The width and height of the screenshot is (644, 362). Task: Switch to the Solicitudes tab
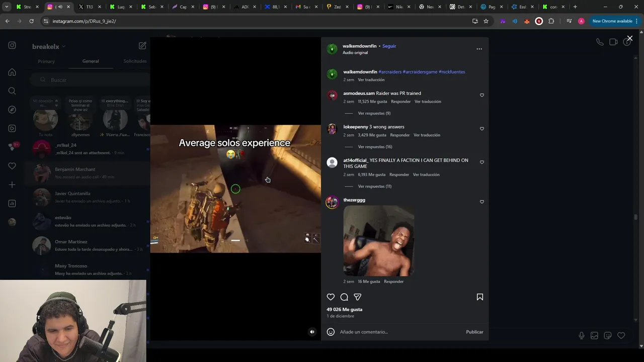(135, 61)
